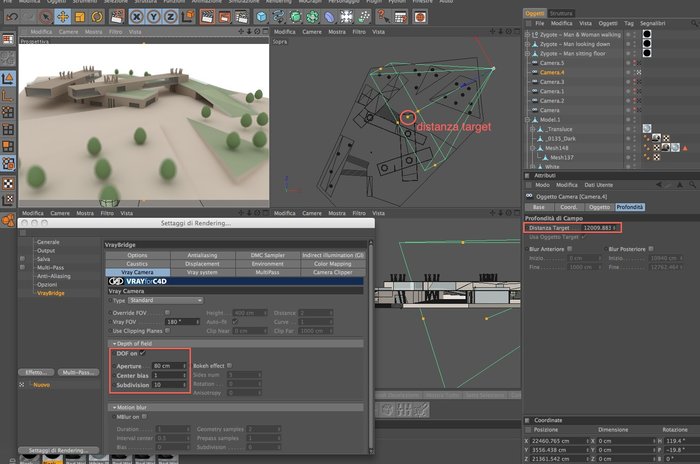Activate the Move tool
This screenshot has width=700, height=464.
pos(62,17)
